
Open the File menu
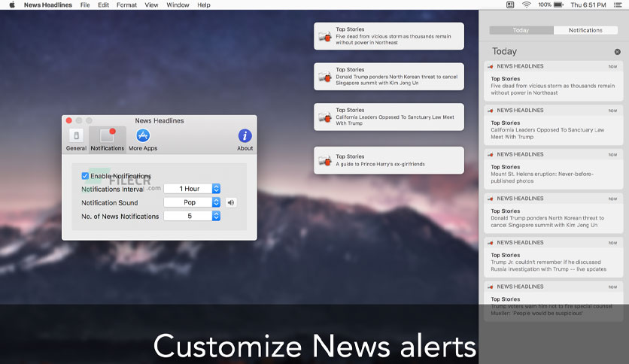[85, 5]
